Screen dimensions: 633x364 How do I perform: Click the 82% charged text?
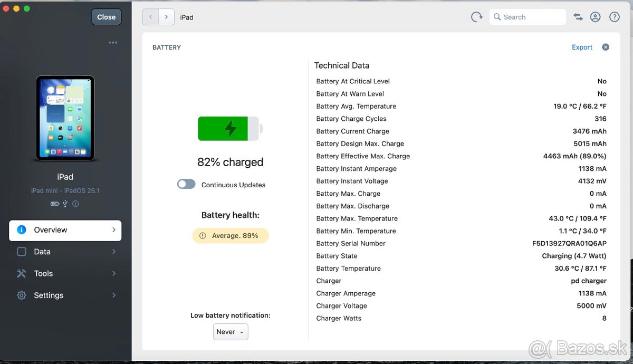[x=230, y=162]
